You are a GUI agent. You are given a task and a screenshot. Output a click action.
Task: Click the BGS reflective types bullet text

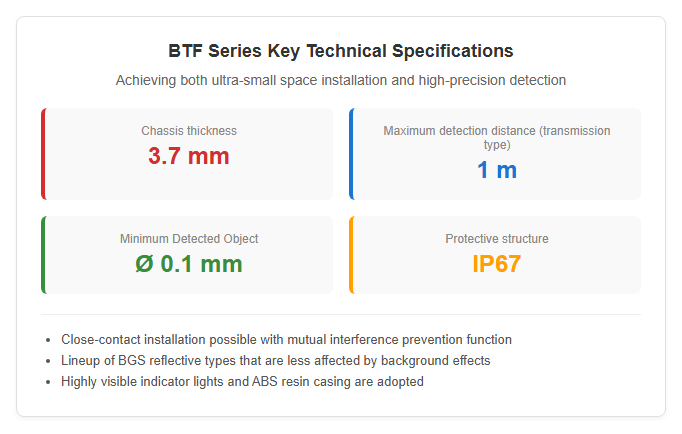click(275, 361)
